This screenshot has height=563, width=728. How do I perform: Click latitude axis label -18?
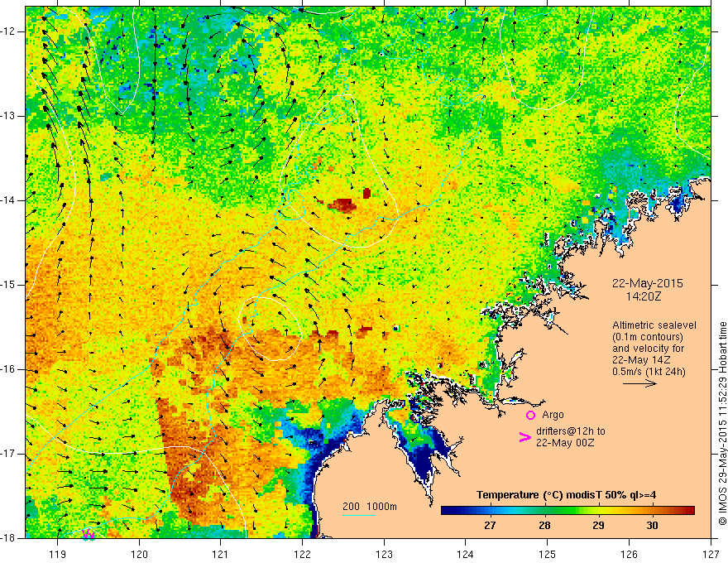(8, 538)
